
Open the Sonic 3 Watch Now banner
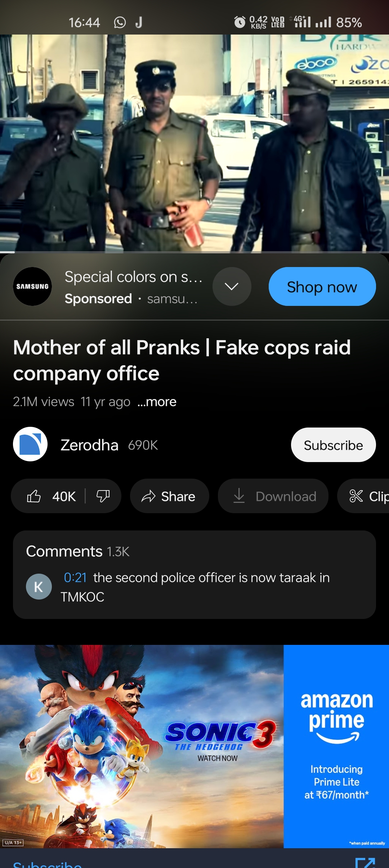142,746
